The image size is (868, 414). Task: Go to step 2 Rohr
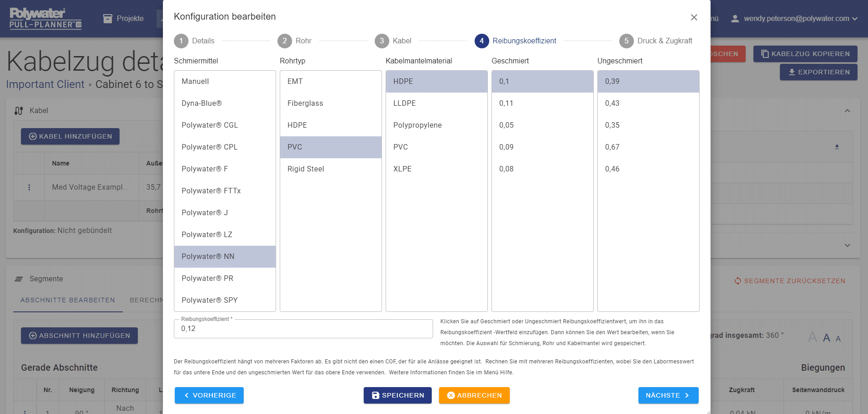pos(294,41)
